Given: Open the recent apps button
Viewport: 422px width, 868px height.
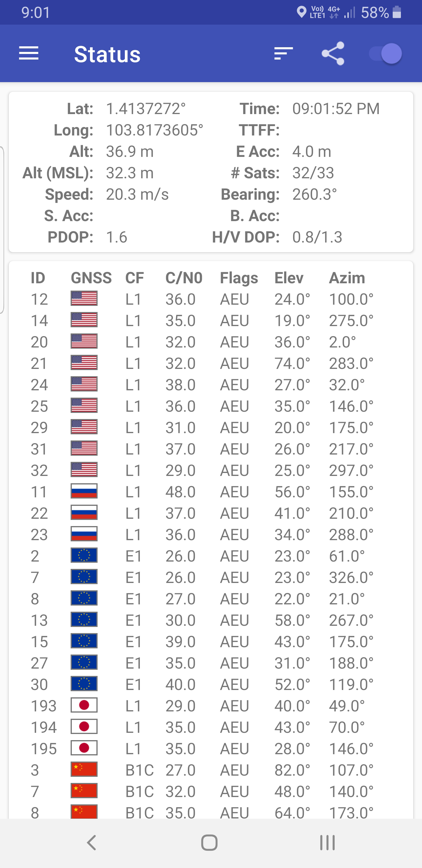Looking at the screenshot, I should point(327,843).
